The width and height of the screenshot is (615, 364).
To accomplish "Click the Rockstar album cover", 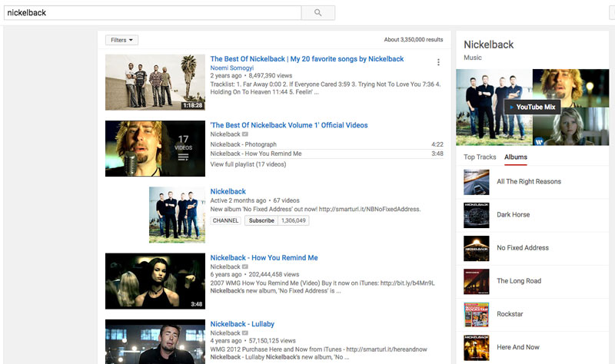I will pyautogui.click(x=477, y=315).
